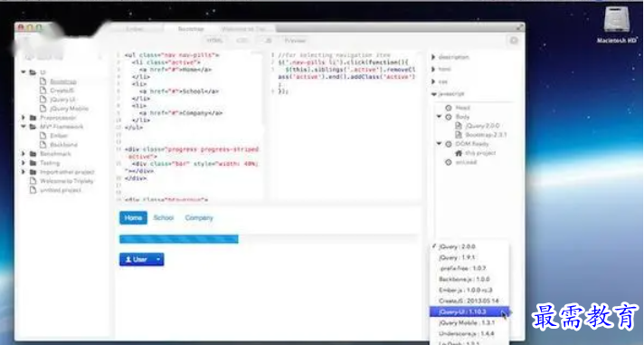
Task: Click the fullscreen arrows icon in title bar
Action: 520,27
